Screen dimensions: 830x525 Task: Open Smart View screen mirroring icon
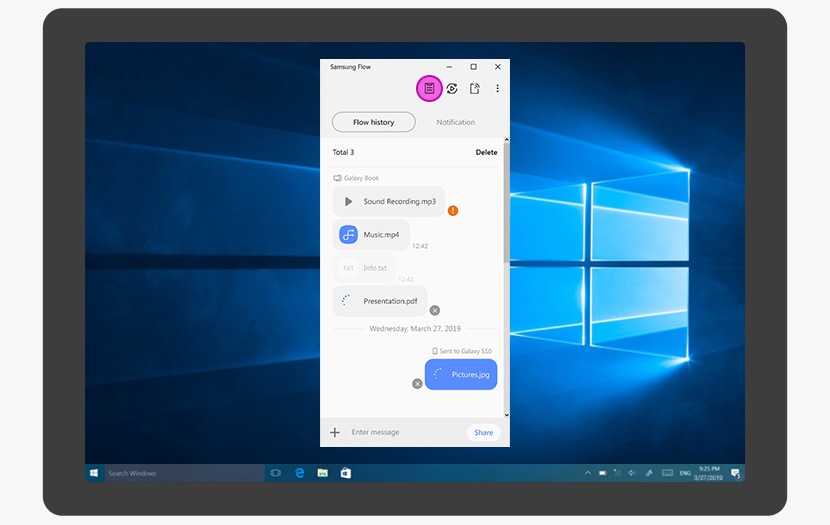click(452, 89)
